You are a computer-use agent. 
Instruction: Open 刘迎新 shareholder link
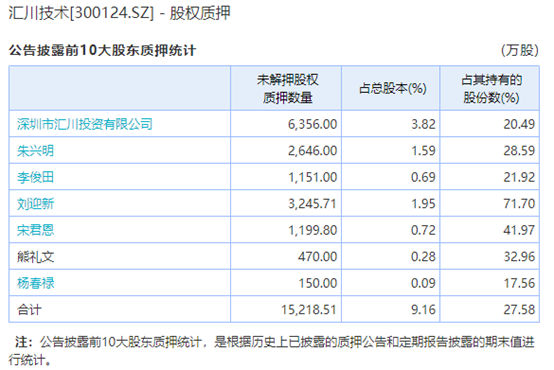35,204
